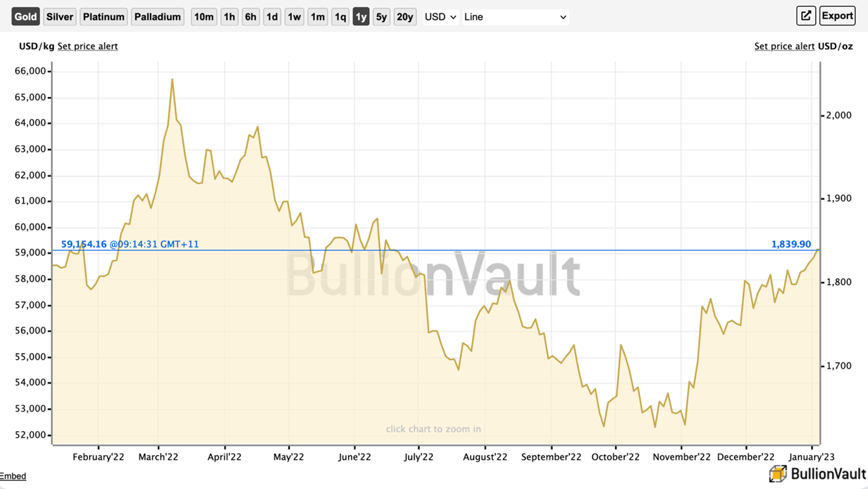
Task: Set time range to 6h
Action: pyautogui.click(x=251, y=16)
